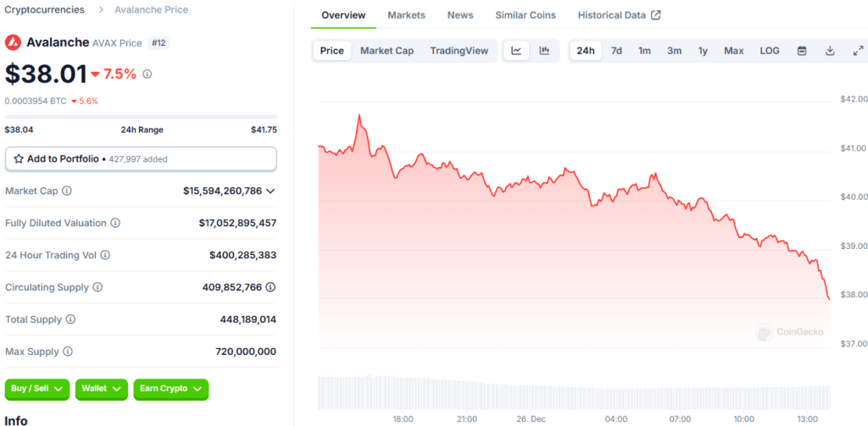Screen dimensions: 868x426
Task: Select the Price chart toggle
Action: point(332,51)
